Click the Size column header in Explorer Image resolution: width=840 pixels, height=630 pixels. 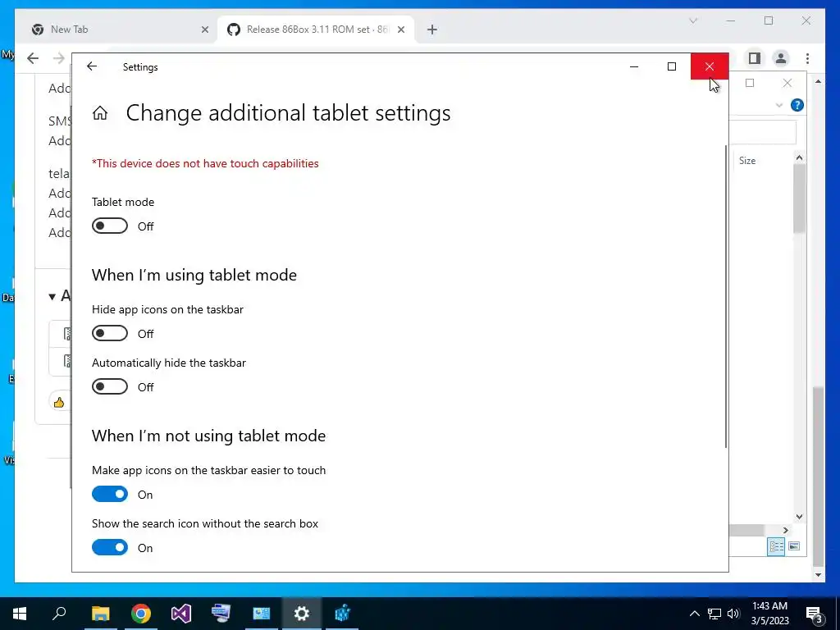(747, 160)
